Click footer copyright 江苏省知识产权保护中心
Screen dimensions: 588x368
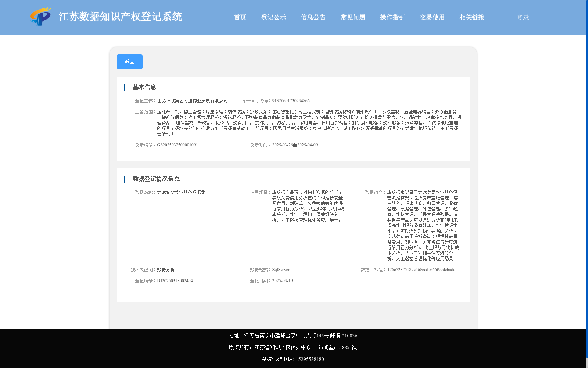[283, 347]
